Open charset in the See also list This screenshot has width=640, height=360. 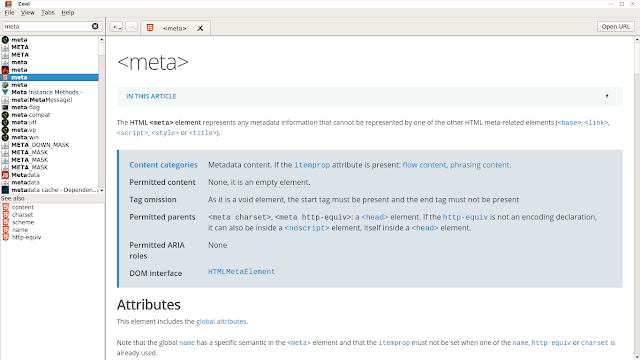[x=22, y=215]
